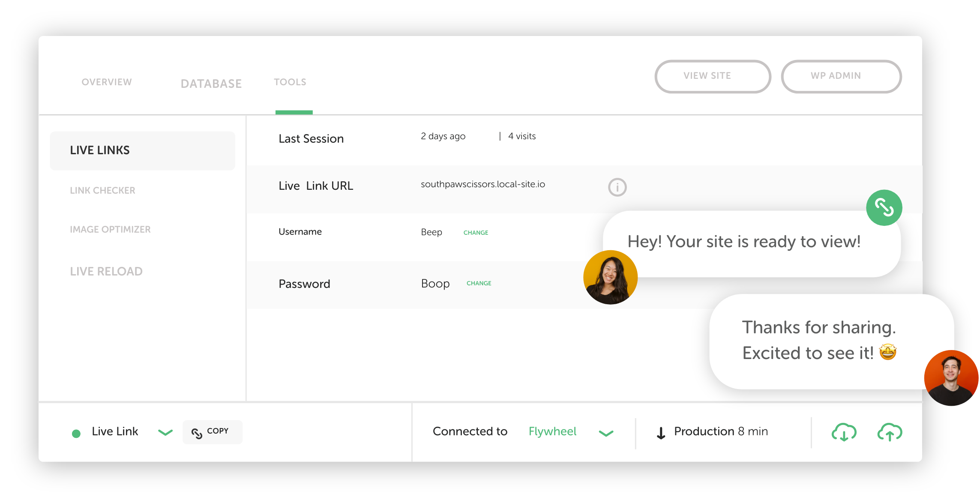
Task: Select Image Optimizer in the sidebar
Action: coord(110,229)
